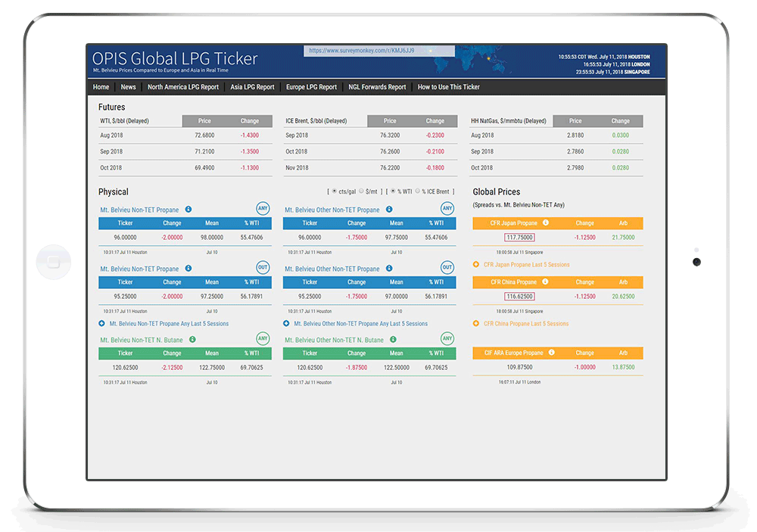Open the Asia LPG Report menu item
Viewport: 757px width, 532px height.
click(x=252, y=87)
